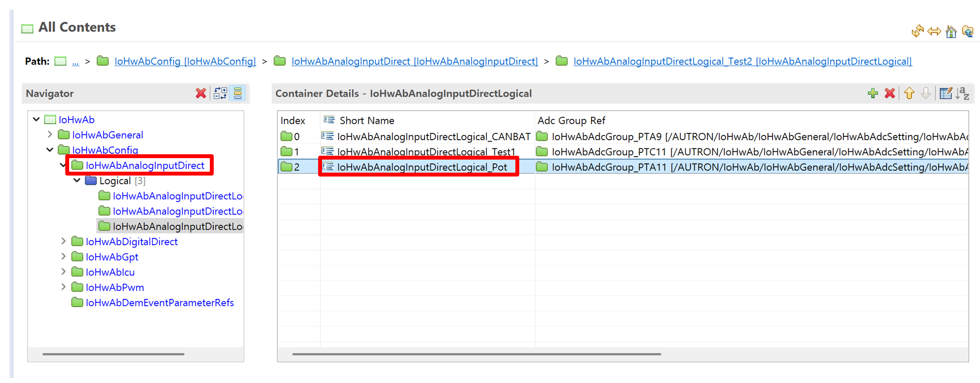The image size is (980, 383).
Task: Click the Home icon at top right
Action: pyautogui.click(x=951, y=32)
